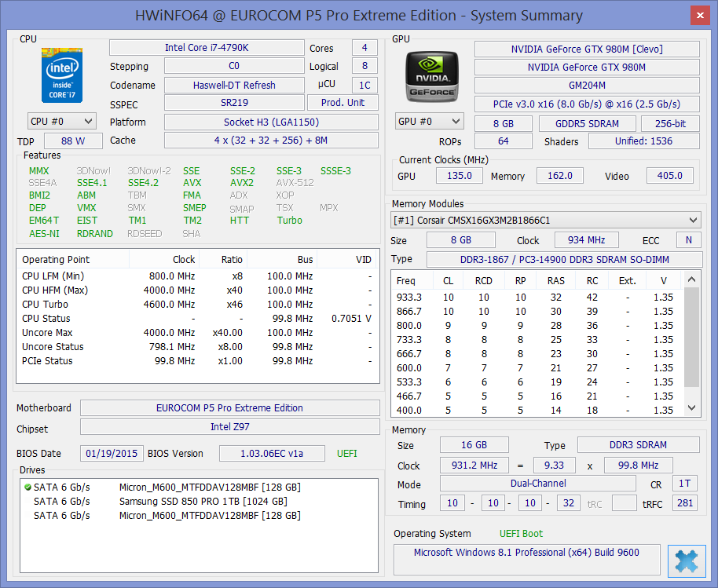718x588 pixels.
Task: Click the EUROCOM P5 Pro Extreme Edition motherboard field
Action: click(230, 407)
